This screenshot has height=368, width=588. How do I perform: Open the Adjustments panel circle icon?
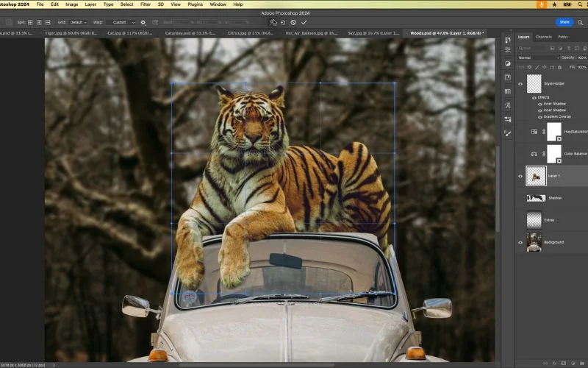coord(508,63)
